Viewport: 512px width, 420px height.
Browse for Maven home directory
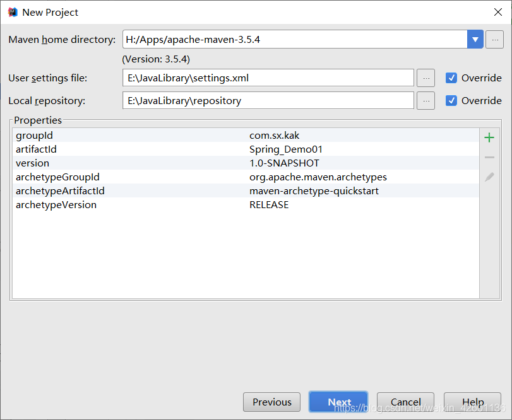[x=494, y=39]
